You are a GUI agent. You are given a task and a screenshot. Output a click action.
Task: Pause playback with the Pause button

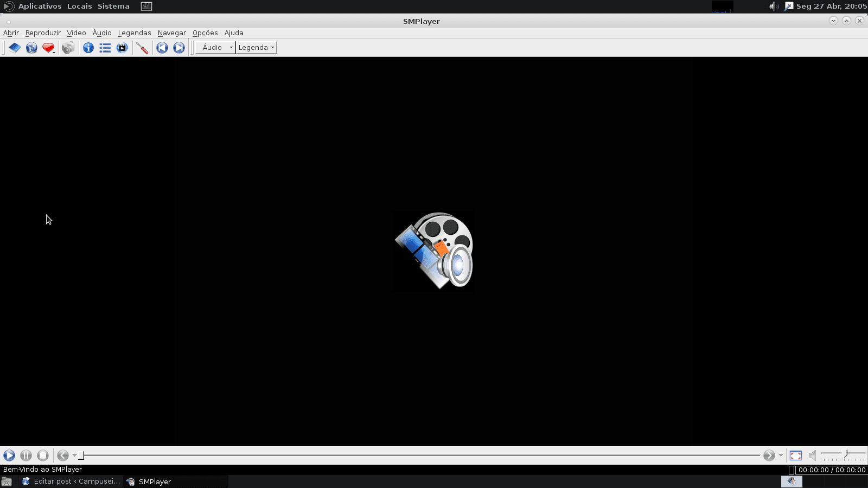point(26,455)
